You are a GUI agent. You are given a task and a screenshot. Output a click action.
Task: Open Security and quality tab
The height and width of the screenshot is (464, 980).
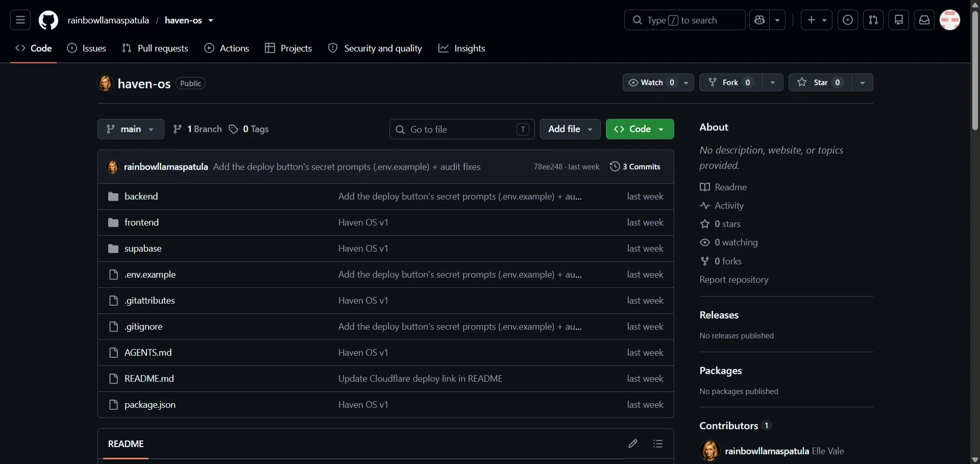click(375, 48)
